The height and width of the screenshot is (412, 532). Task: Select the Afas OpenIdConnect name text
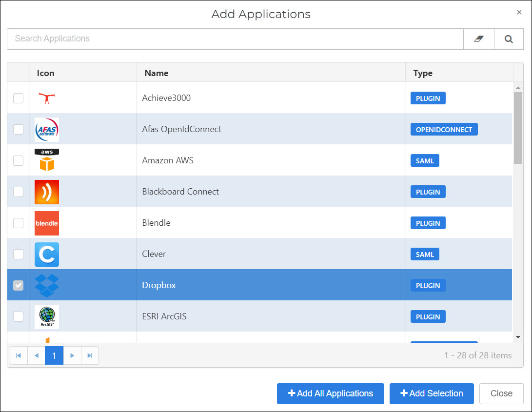(181, 129)
